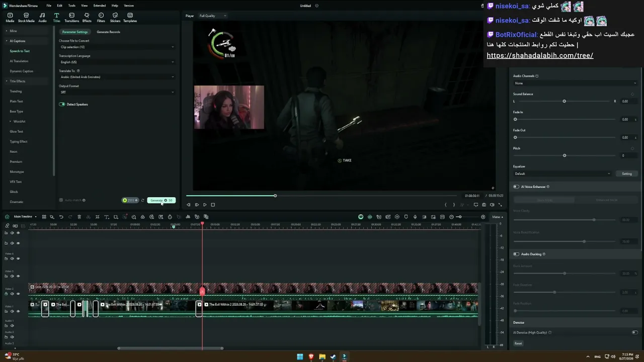Open the Effects panel
644x362 pixels.
[87, 18]
